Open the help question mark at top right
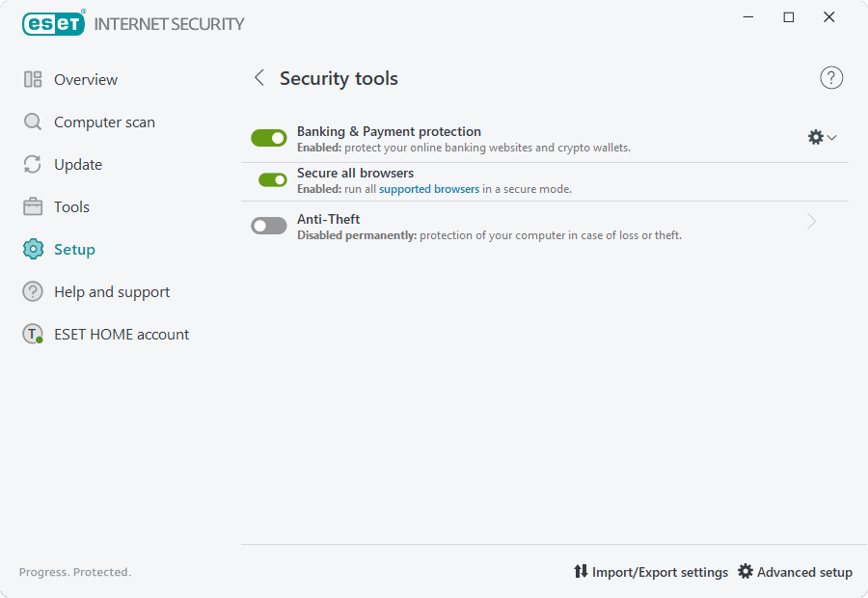This screenshot has width=868, height=598. (831, 78)
